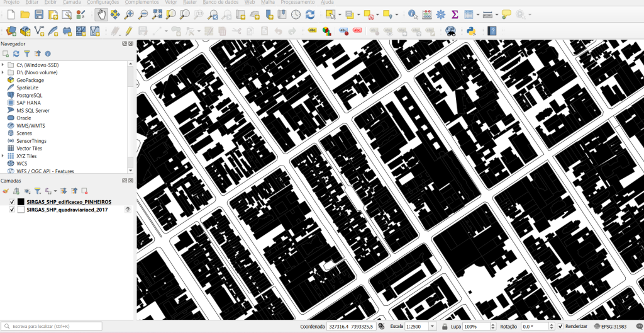This screenshot has width=644, height=333.
Task: Activate the Map Tips speech bubble
Action: click(506, 15)
